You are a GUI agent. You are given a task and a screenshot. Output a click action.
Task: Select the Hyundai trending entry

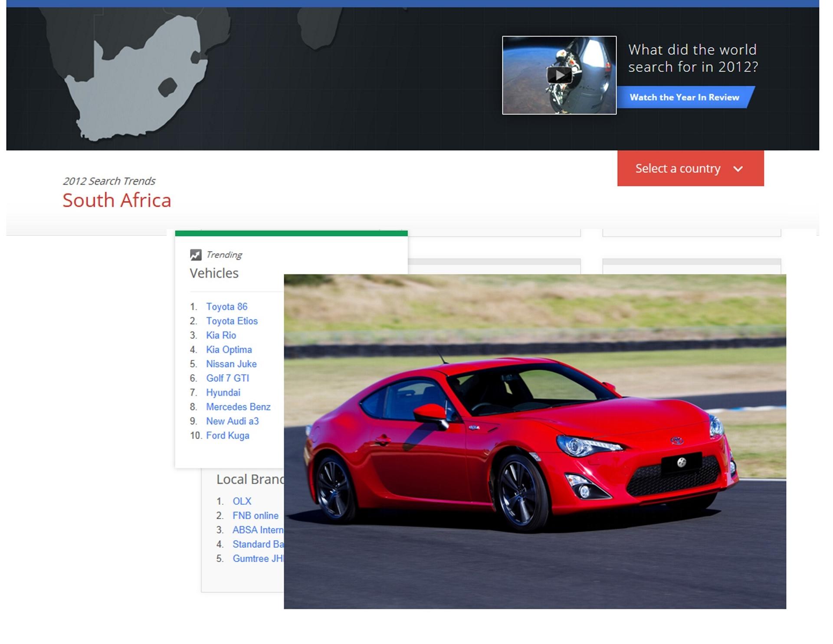[x=223, y=392]
